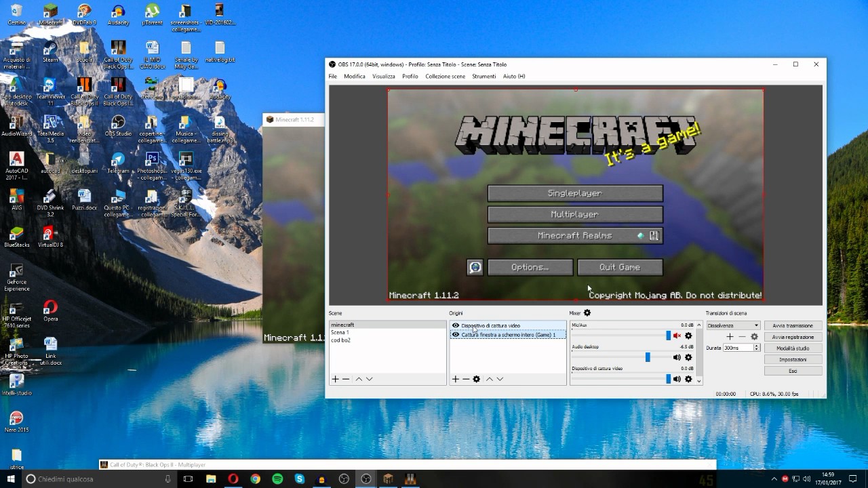Open OBS Studio desktop shortcut
This screenshot has height=488, width=868.
[x=118, y=125]
